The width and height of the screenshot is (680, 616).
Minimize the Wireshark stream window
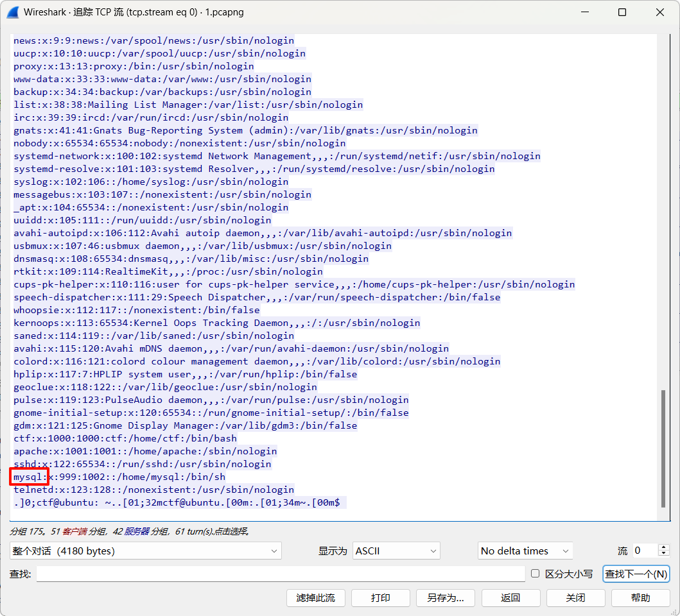coord(585,12)
